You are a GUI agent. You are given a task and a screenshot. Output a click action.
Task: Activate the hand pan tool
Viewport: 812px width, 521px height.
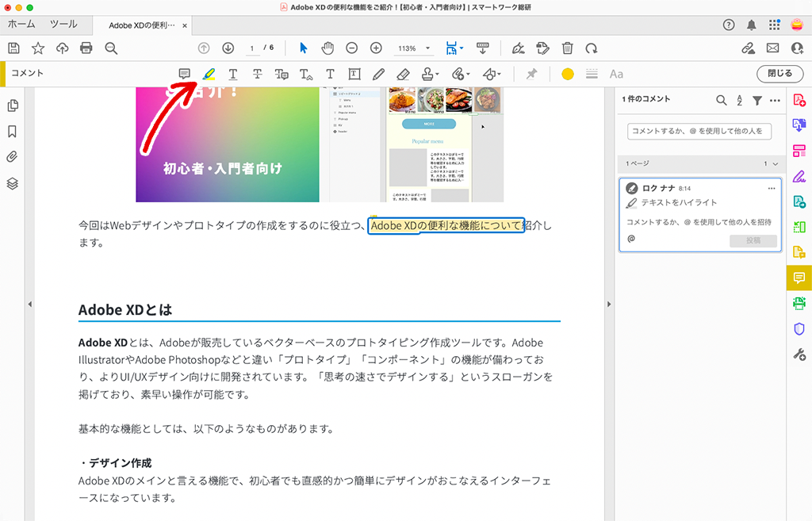[x=327, y=48]
